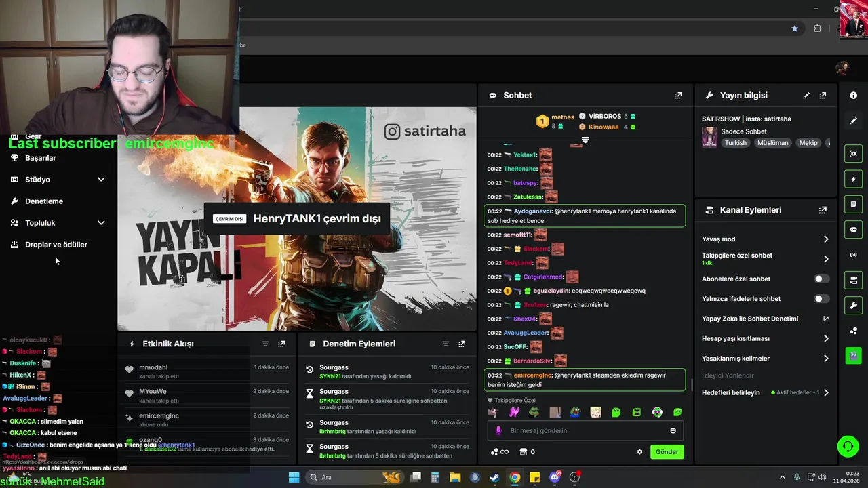Viewport: 868px width, 488px height.
Task: Insert the green ghost emote in emote row
Action: pos(616,412)
